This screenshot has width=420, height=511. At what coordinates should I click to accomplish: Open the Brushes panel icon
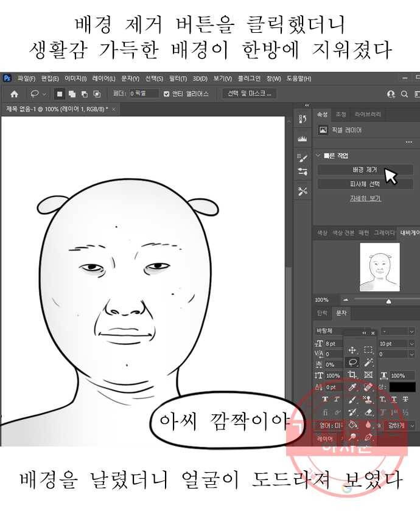[x=303, y=172]
